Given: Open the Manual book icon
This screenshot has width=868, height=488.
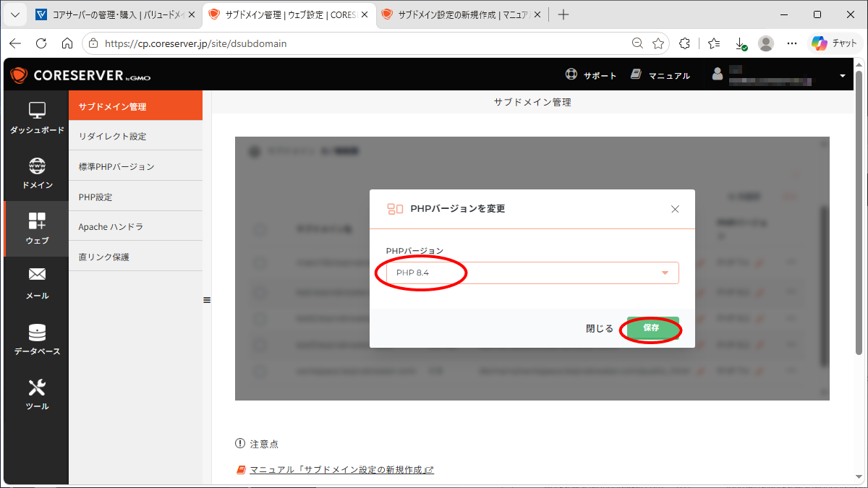Looking at the screenshot, I should (637, 74).
